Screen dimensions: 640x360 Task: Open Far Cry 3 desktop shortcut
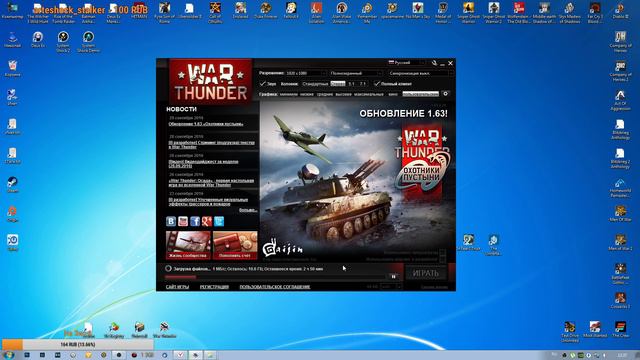(595, 12)
